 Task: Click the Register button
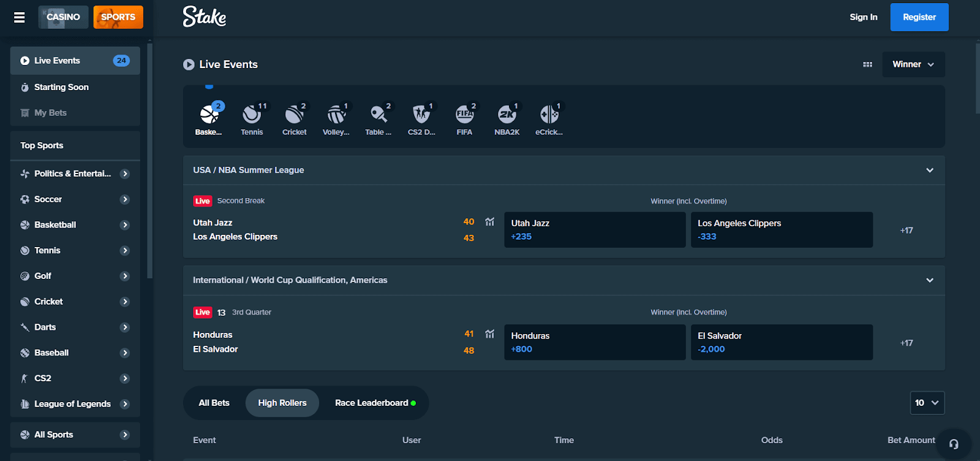[x=919, y=17]
